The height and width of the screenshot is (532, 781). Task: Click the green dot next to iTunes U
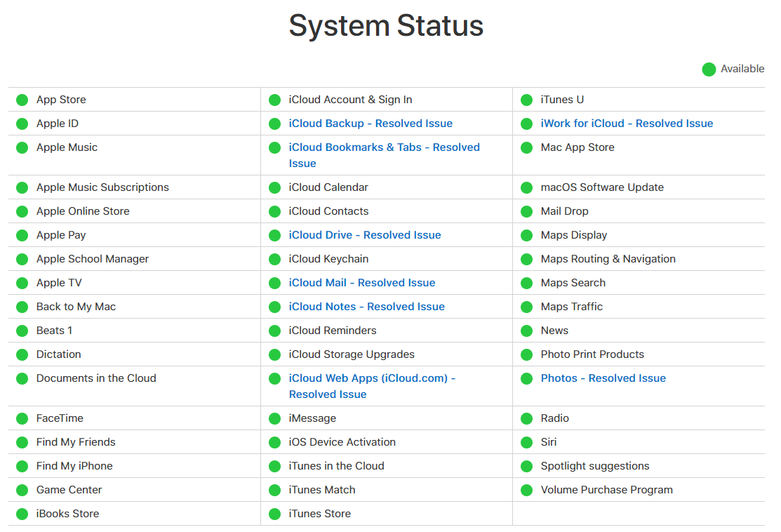[526, 100]
